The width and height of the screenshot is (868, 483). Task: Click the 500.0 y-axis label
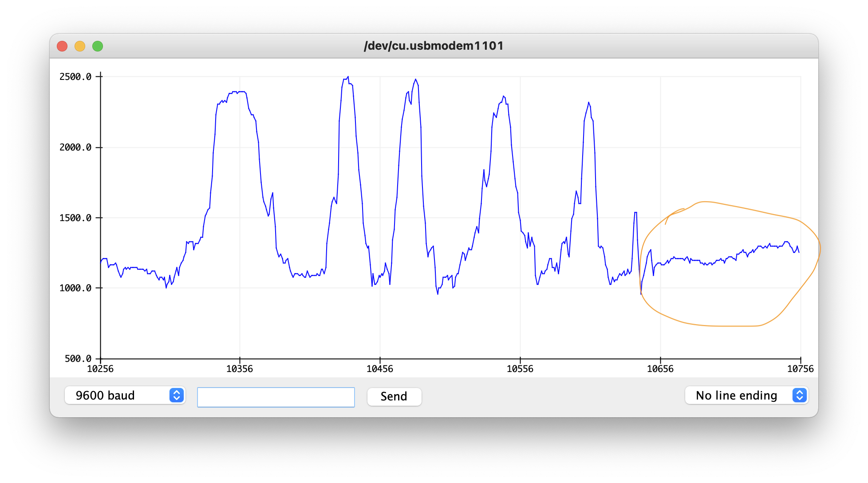pyautogui.click(x=78, y=358)
